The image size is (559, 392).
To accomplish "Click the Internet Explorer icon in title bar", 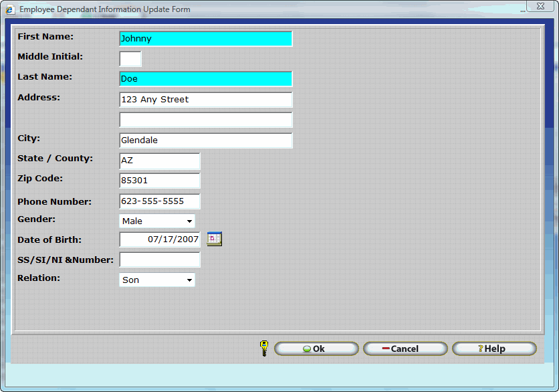I will [10, 9].
